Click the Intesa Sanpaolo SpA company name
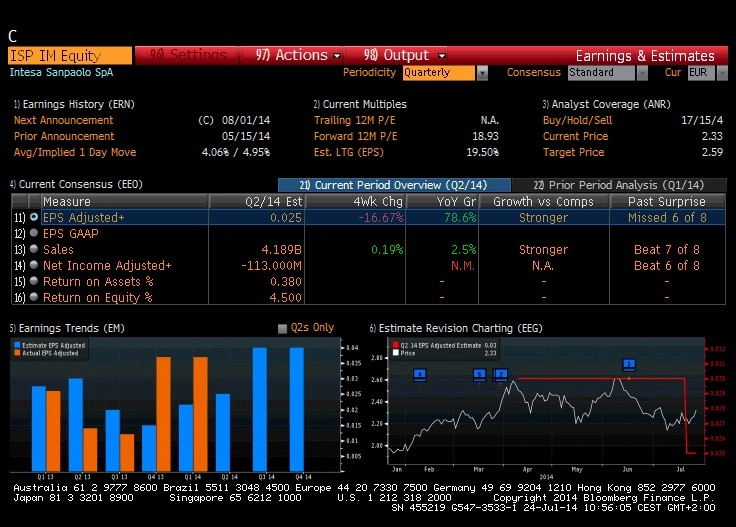This screenshot has height=527, width=736. click(x=61, y=72)
